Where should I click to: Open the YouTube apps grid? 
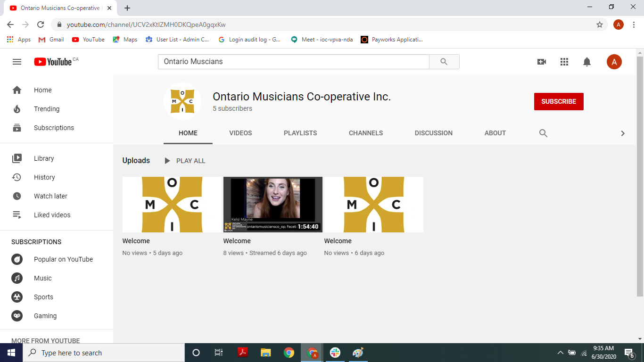(x=564, y=62)
